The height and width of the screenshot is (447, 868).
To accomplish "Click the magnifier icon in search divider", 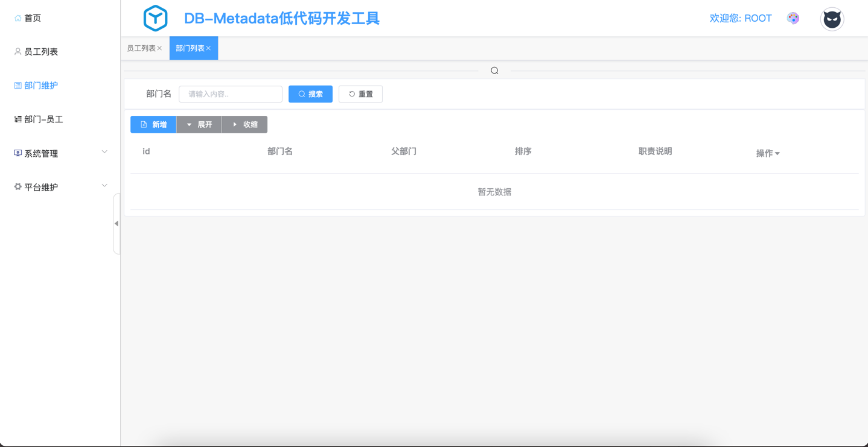I will pos(494,71).
